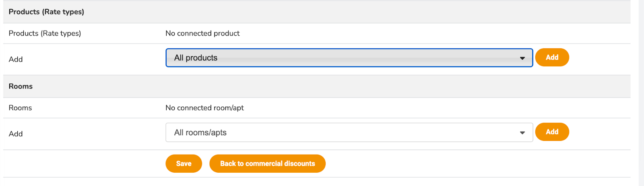Screen dimensions: 644x186
Task: Click the page vertical scrollbar
Action: (x=641, y=93)
